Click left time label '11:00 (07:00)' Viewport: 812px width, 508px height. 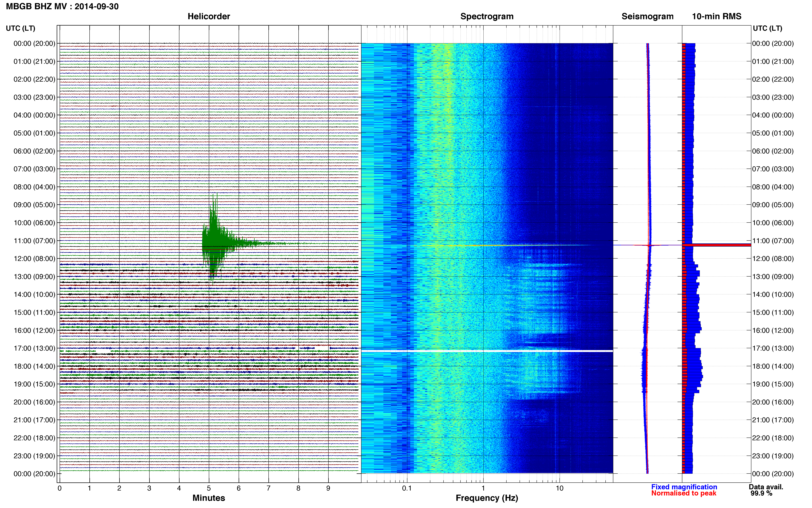click(34, 241)
